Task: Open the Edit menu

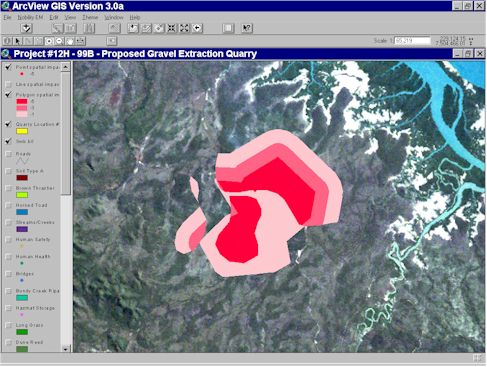Action: [x=54, y=17]
